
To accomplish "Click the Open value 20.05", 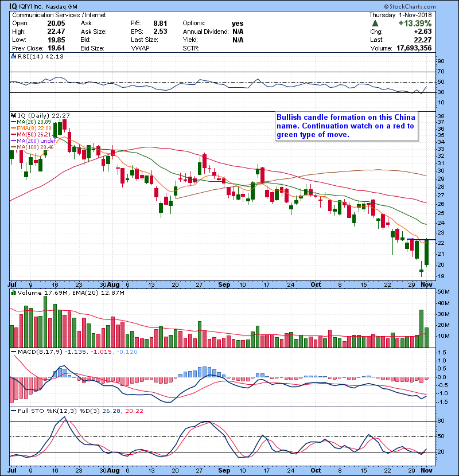I will [x=56, y=24].
